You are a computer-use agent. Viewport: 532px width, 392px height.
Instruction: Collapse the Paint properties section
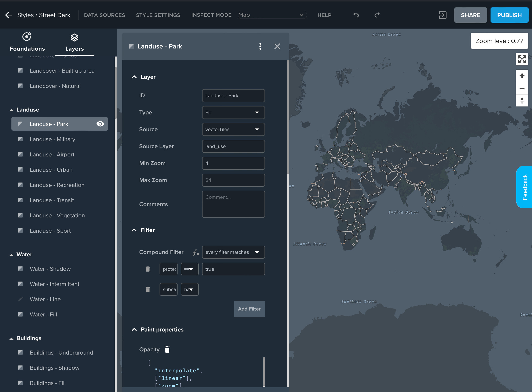(134, 330)
